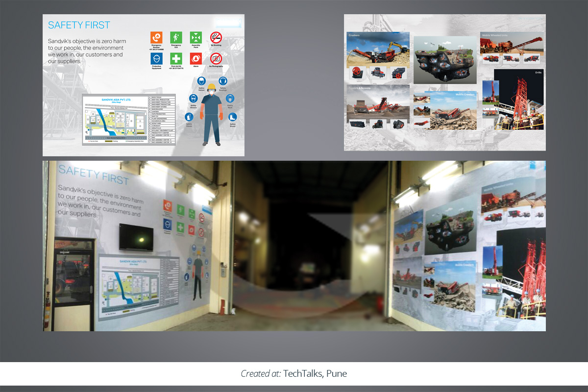Open the floating quarry island cutaway image
Image resolution: width=588 pixels, height=392 pixels.
coord(444,60)
